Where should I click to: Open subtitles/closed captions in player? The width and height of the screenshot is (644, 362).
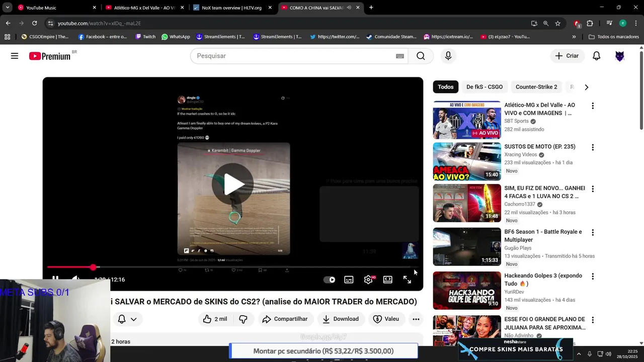point(349,280)
